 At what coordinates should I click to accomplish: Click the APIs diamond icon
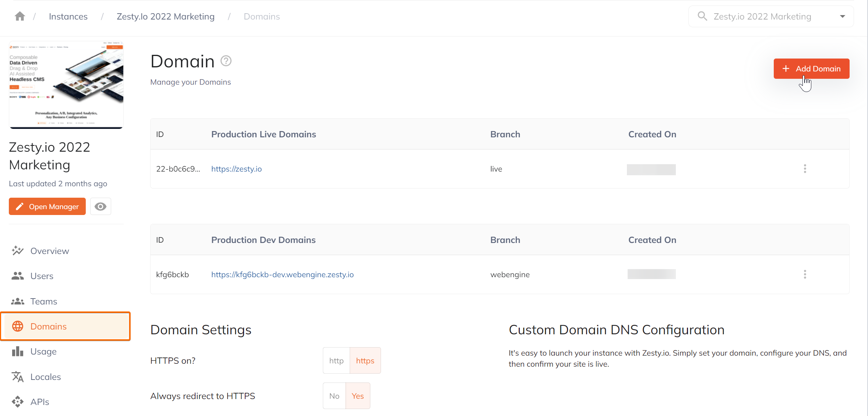click(18, 402)
